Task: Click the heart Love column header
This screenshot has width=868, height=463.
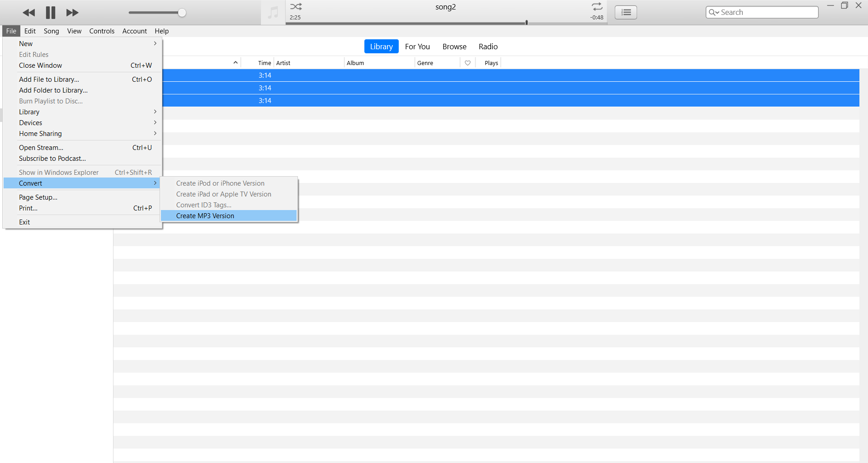Action: (467, 63)
